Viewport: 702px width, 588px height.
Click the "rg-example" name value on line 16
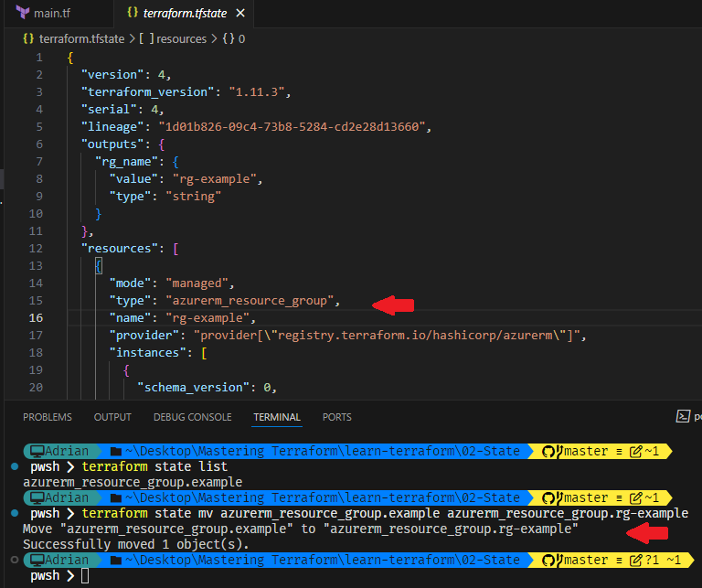point(207,318)
